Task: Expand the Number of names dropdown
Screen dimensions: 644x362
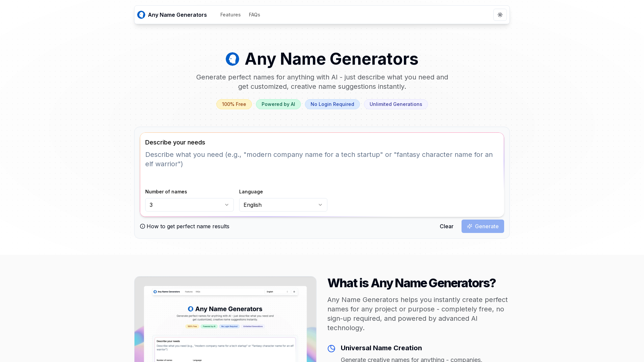Action: 189,205
